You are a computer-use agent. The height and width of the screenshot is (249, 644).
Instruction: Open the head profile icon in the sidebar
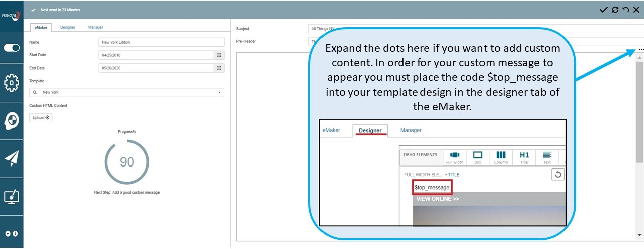pyautogui.click(x=12, y=120)
